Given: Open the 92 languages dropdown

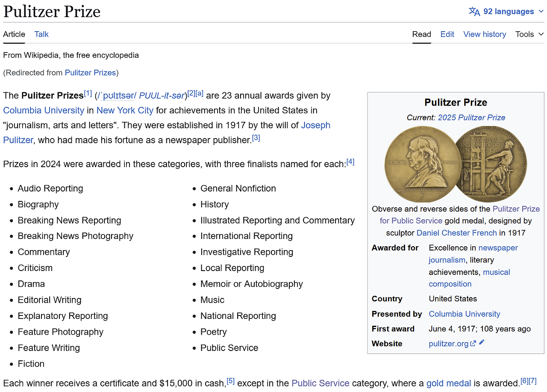Looking at the screenshot, I should [x=506, y=12].
